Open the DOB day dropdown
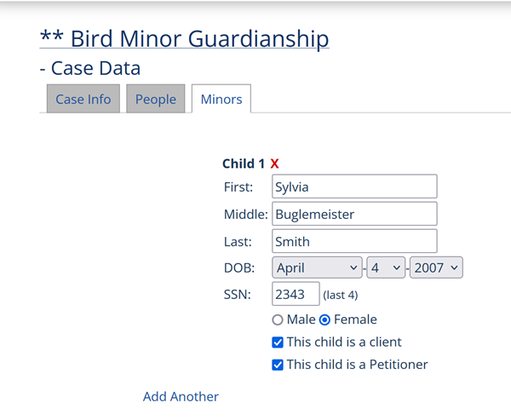Image resolution: width=511 pixels, height=420 pixels. (386, 268)
